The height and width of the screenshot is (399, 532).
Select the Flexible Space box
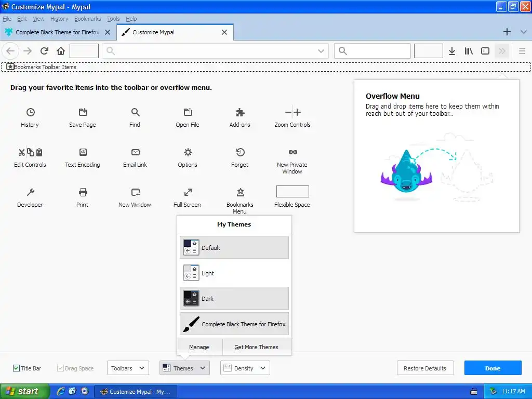click(292, 191)
